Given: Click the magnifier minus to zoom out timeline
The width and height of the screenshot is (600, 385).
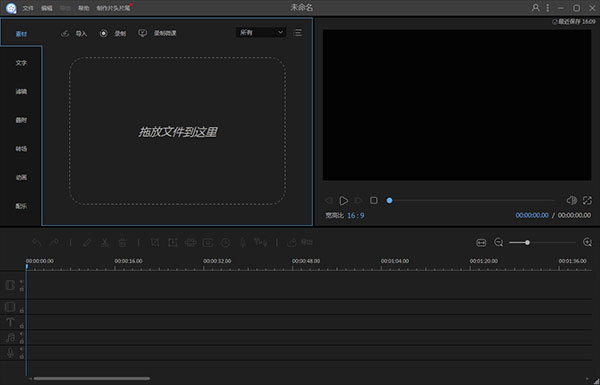Looking at the screenshot, I should 499,242.
